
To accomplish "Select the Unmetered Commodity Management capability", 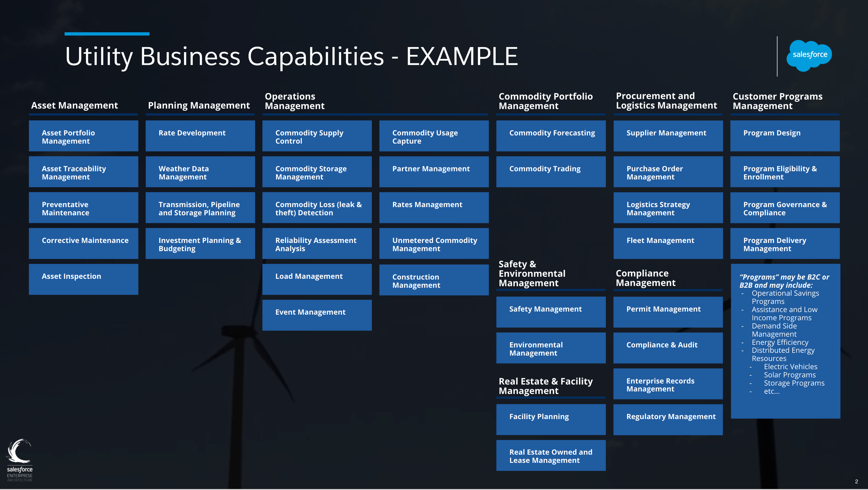I will (x=434, y=243).
